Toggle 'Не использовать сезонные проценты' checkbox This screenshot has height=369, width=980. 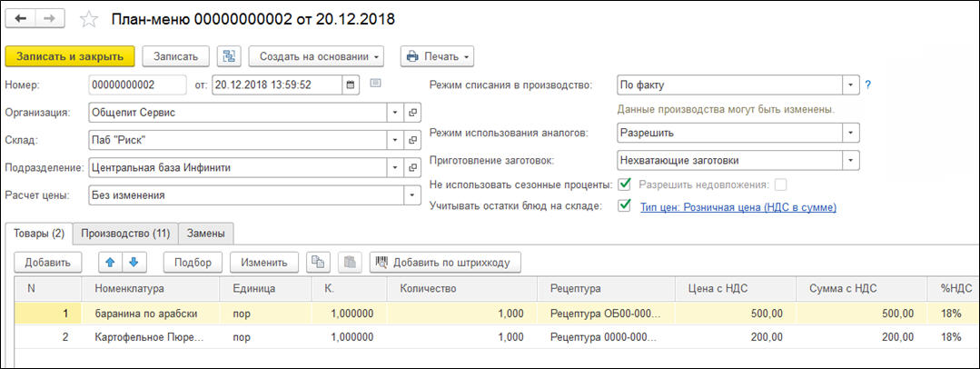(x=624, y=184)
